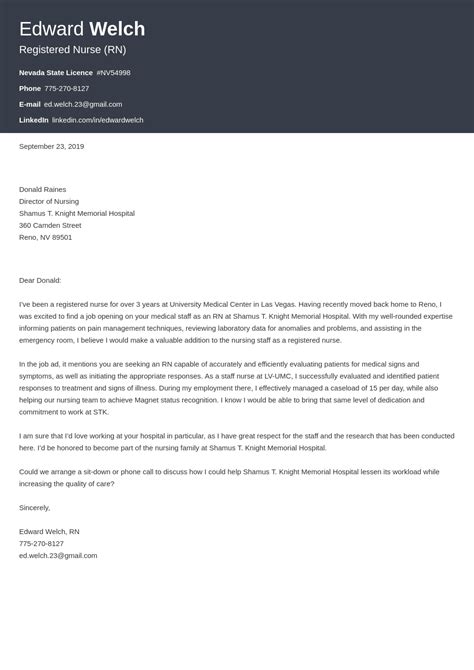Click the Sincerely, closing line
474x670 pixels.
click(x=35, y=508)
